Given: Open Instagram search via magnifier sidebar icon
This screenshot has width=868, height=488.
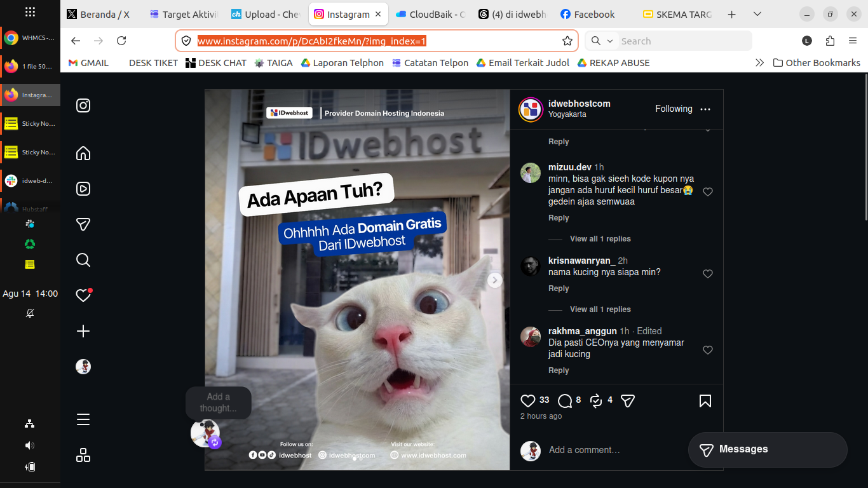Looking at the screenshot, I should tap(83, 260).
